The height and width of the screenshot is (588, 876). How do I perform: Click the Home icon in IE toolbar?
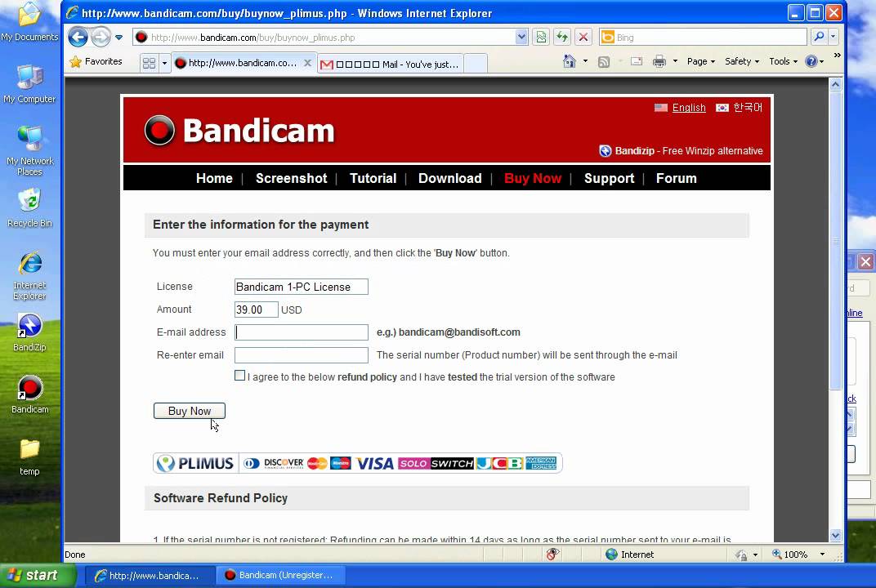coord(570,61)
